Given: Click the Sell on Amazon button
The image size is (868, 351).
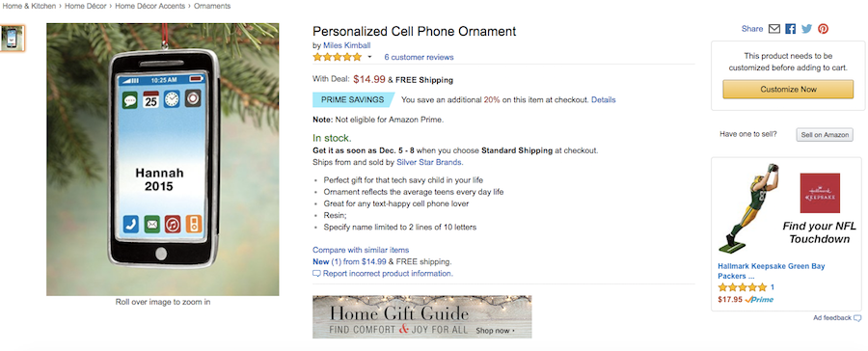Looking at the screenshot, I should pos(825,135).
